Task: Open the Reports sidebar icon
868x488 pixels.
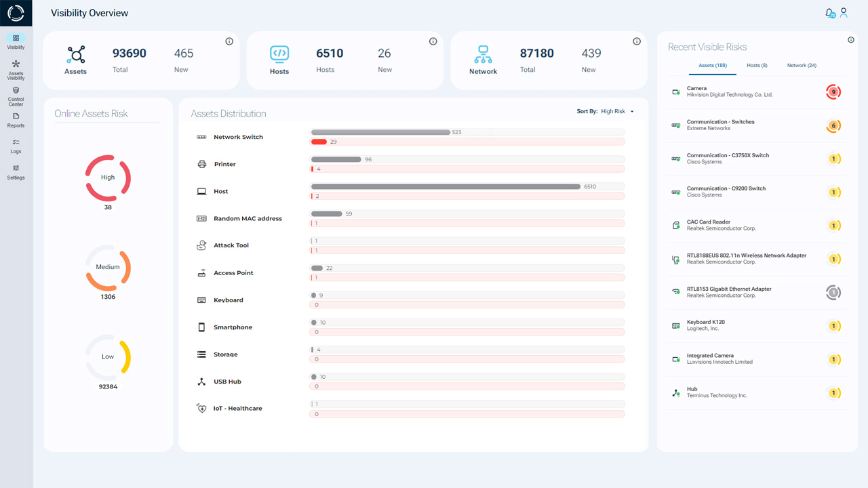Action: click(x=16, y=121)
